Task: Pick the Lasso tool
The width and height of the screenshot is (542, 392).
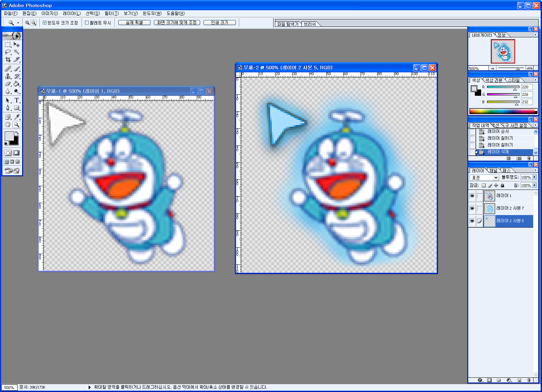Action: pos(8,52)
